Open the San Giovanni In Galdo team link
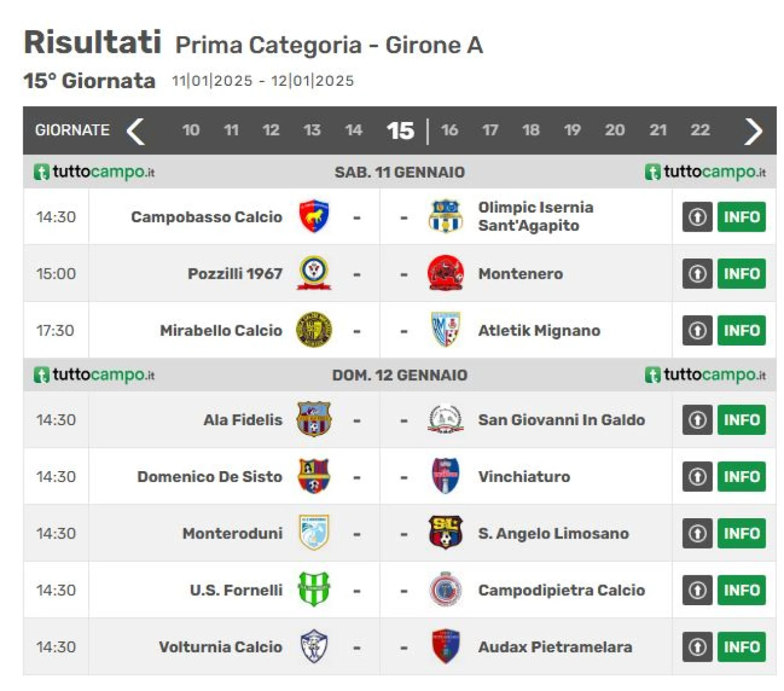784x691 pixels. (561, 420)
